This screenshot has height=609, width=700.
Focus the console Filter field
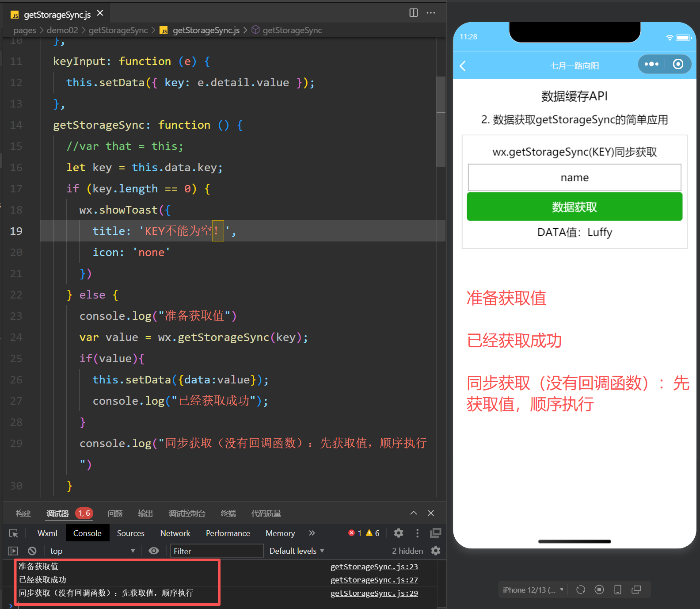(x=217, y=551)
